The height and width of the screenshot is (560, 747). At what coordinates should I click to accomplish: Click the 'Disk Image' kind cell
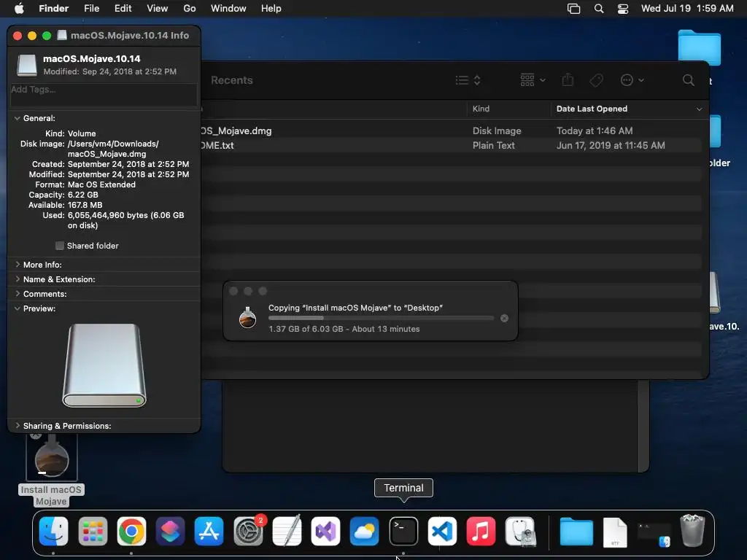pos(497,131)
